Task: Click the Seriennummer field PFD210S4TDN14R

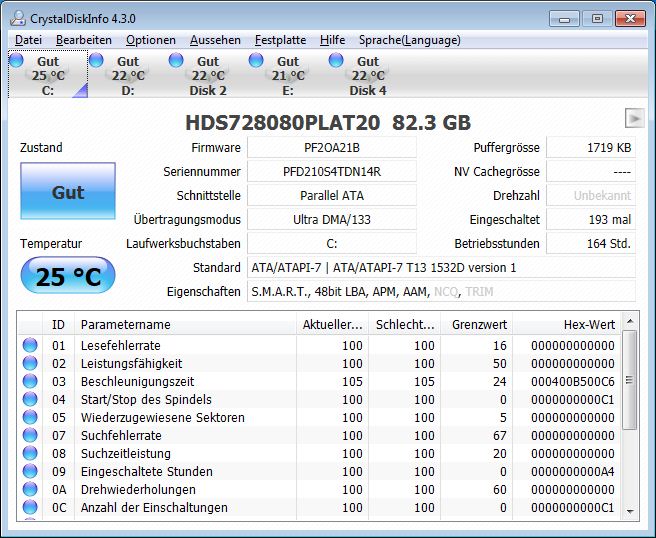Action: tap(332, 172)
